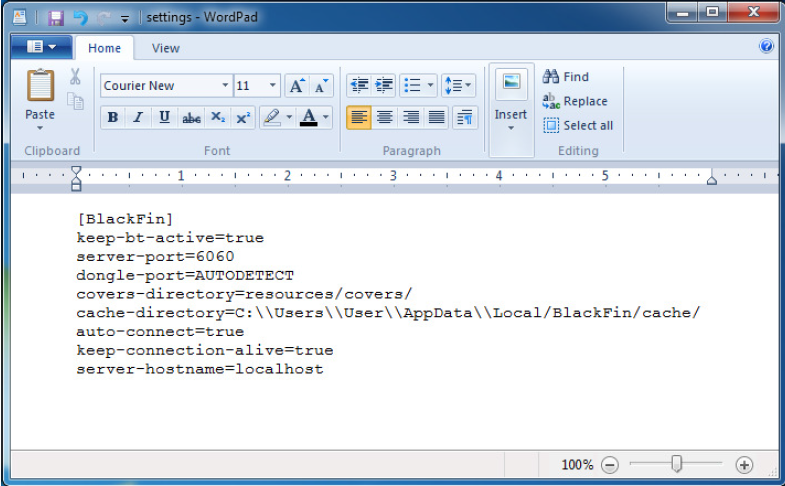Justify the text
This screenshot has width=785, height=486.
click(437, 118)
